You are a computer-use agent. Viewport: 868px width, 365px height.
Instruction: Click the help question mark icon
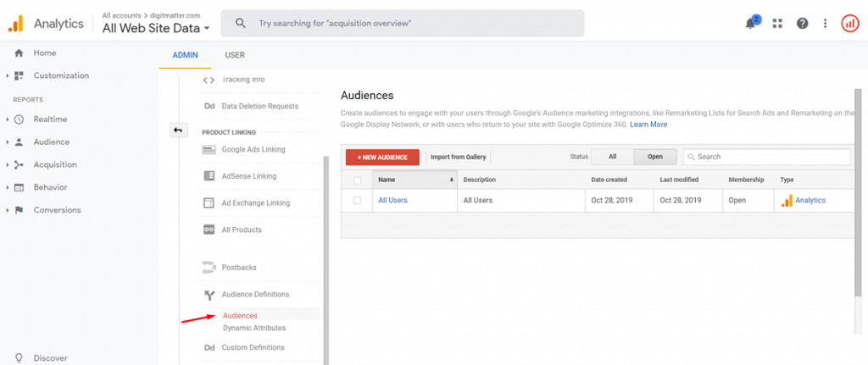[x=802, y=23]
